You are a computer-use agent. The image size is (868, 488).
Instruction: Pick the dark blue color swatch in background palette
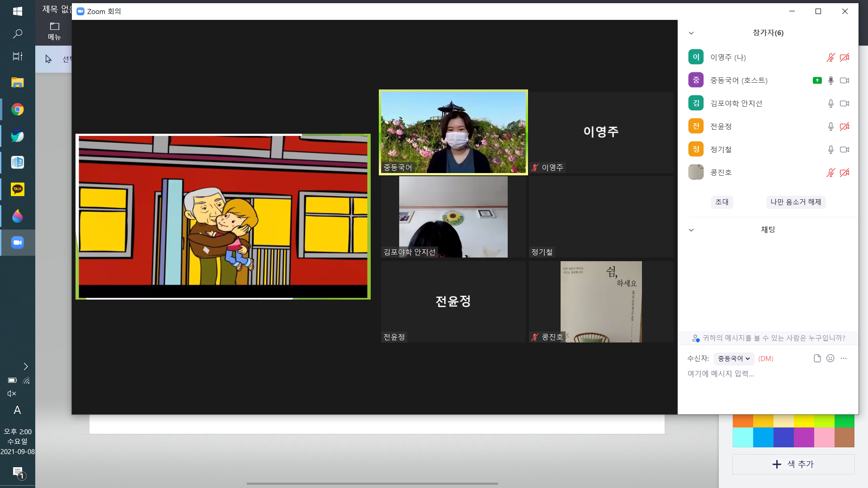click(x=783, y=437)
